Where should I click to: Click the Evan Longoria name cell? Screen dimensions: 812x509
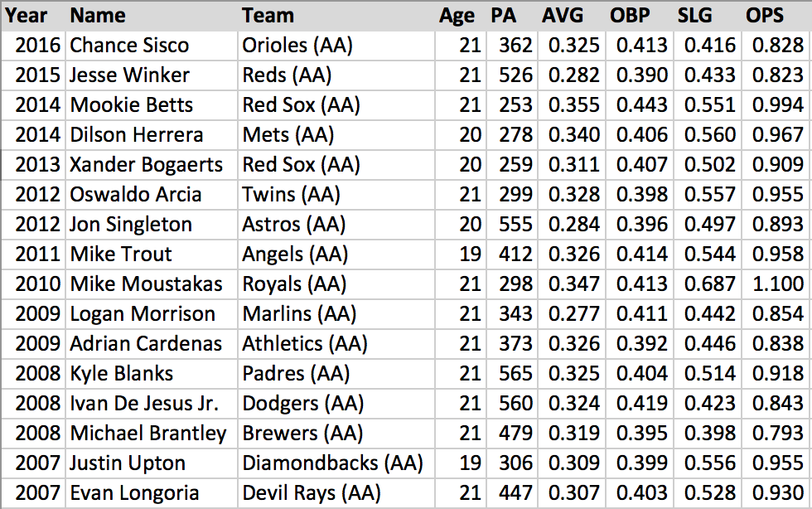pyautogui.click(x=134, y=493)
